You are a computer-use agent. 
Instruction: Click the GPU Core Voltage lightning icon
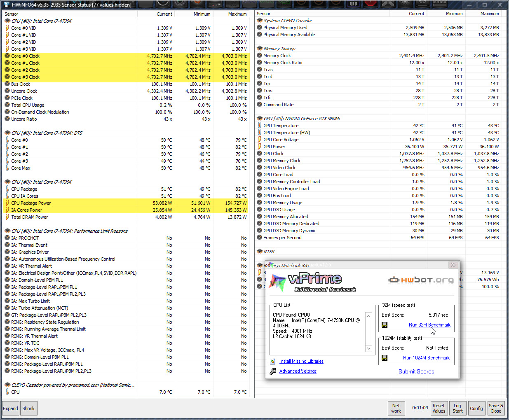pyautogui.click(x=259, y=140)
